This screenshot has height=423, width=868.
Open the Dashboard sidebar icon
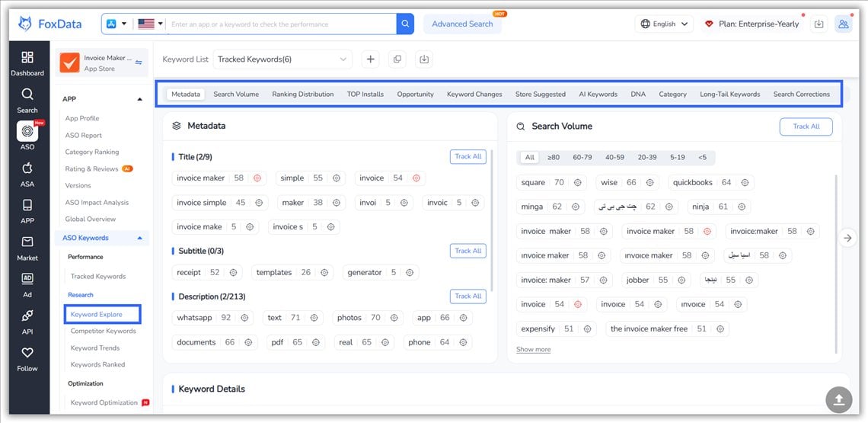(27, 63)
